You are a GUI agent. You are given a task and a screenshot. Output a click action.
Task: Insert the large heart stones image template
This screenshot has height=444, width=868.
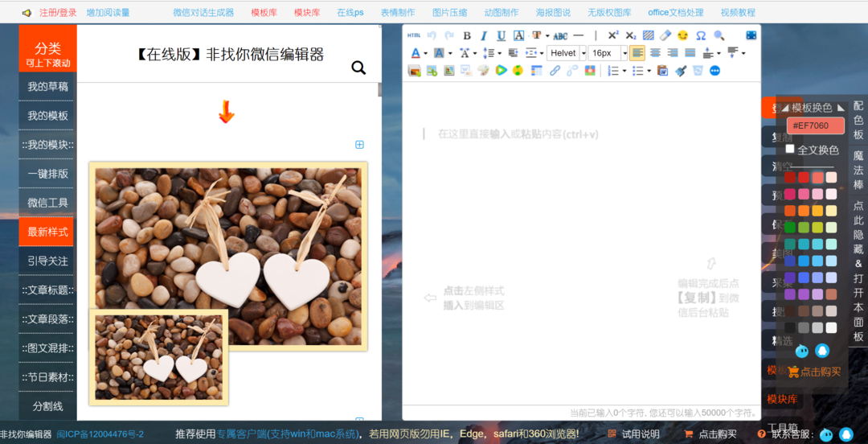point(228,257)
